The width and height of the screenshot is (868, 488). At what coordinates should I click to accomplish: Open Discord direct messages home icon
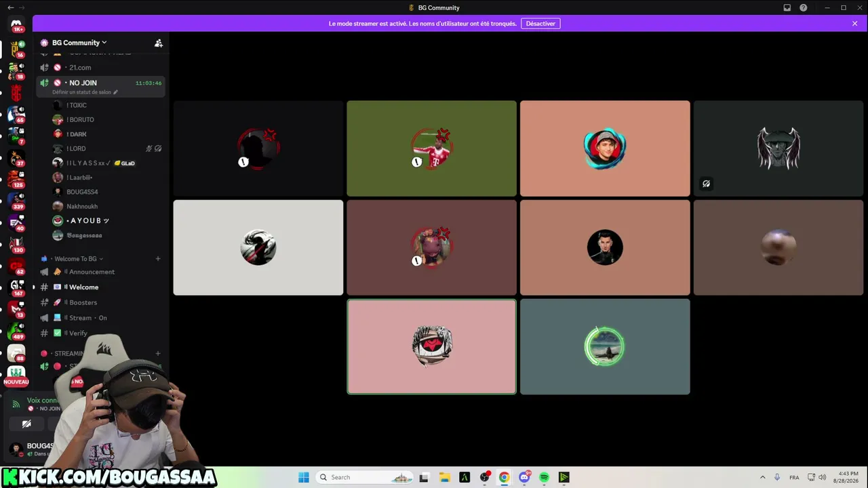click(x=16, y=25)
